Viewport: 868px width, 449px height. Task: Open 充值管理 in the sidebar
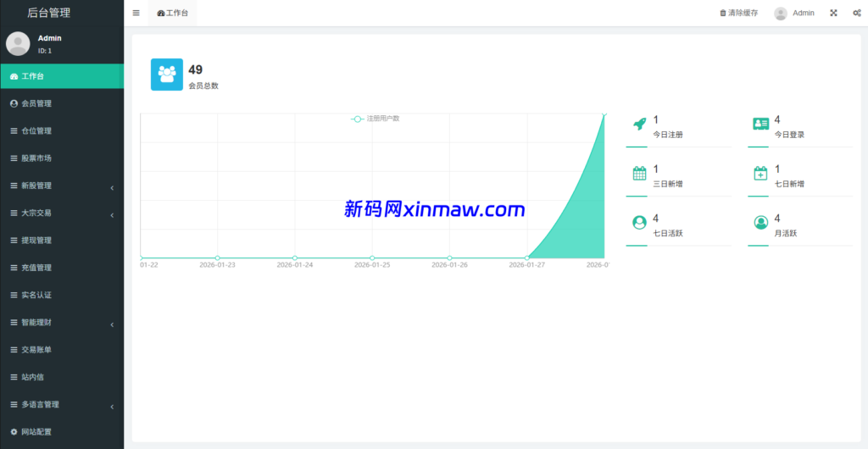pos(62,268)
